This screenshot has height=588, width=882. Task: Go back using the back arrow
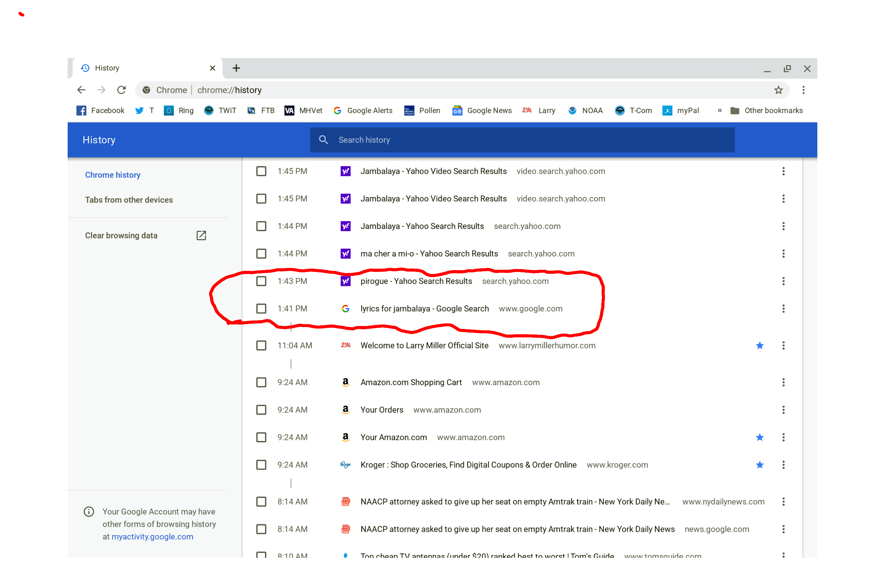click(x=81, y=90)
